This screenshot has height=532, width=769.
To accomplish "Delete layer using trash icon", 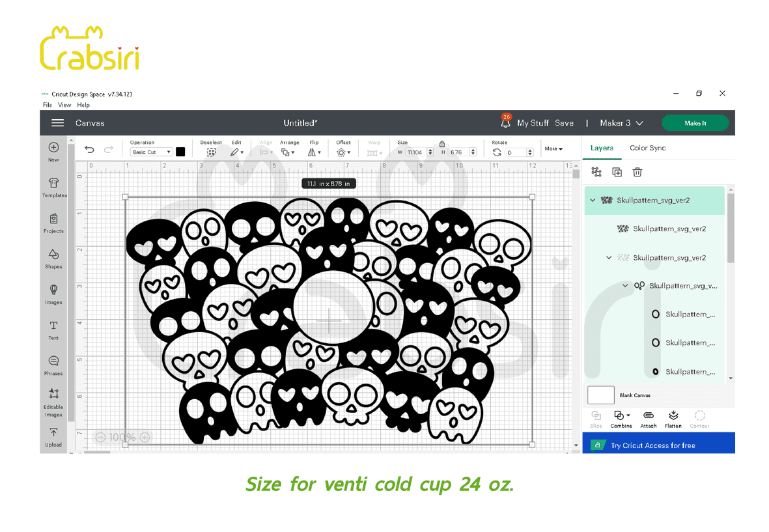I will pos(637,172).
